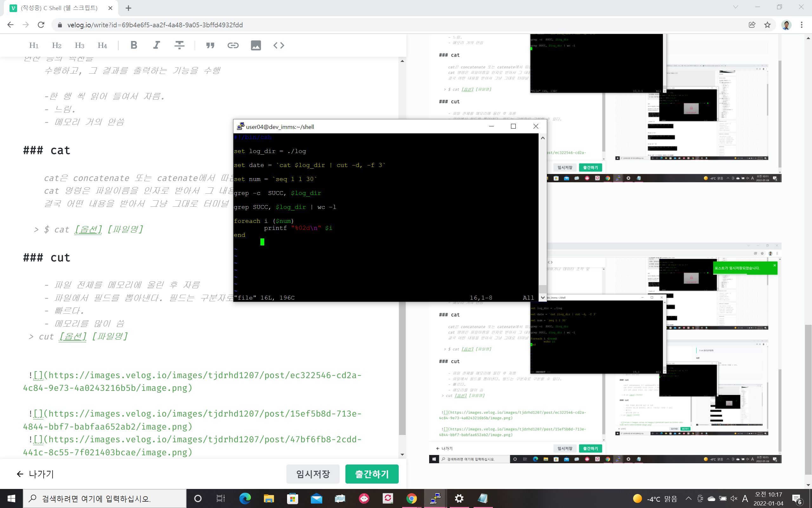Apply H1 heading format
812x508 pixels.
click(34, 45)
